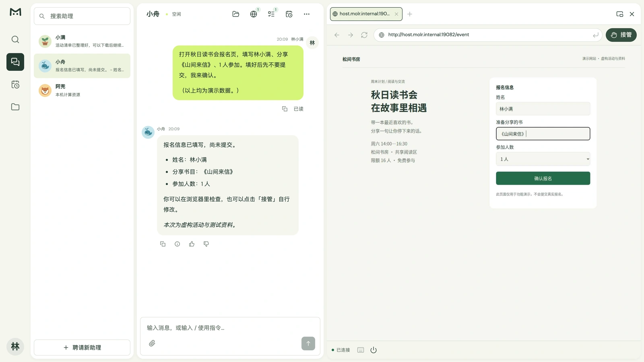Image resolution: width=644 pixels, height=362 pixels.
Task: Close the host.molr.internal browser tab
Action: point(396,14)
